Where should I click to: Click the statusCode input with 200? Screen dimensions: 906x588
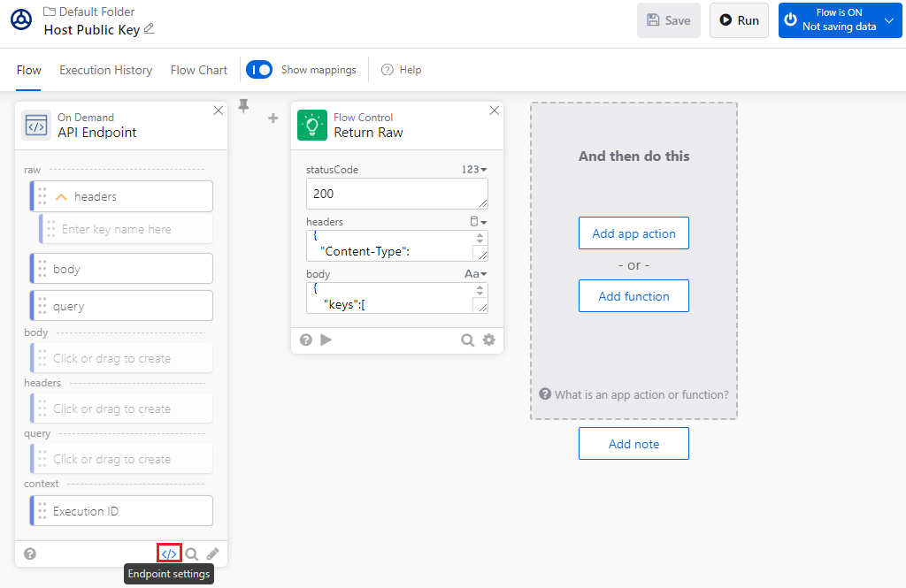397,194
